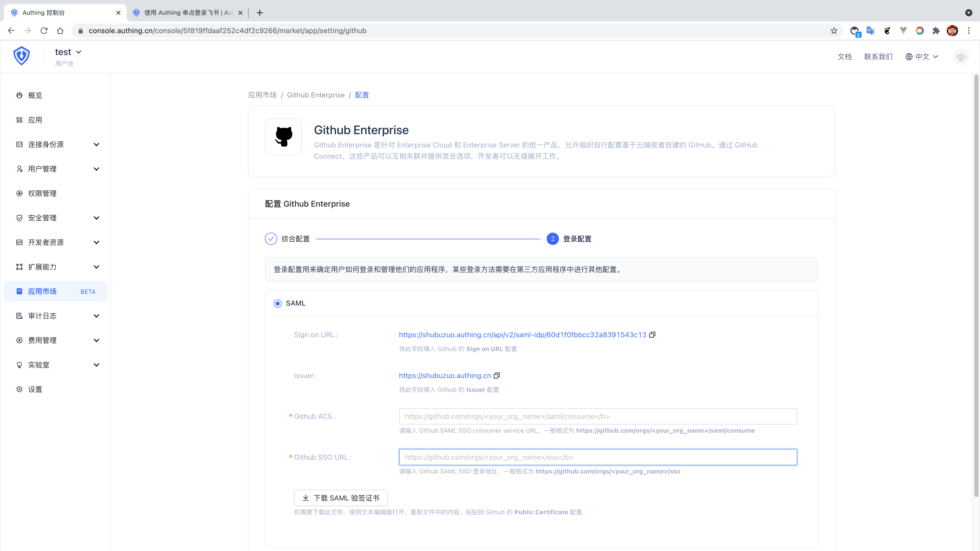Image resolution: width=980 pixels, height=551 pixels.
Task: Open Chrome three-dot menu
Action: (x=969, y=31)
